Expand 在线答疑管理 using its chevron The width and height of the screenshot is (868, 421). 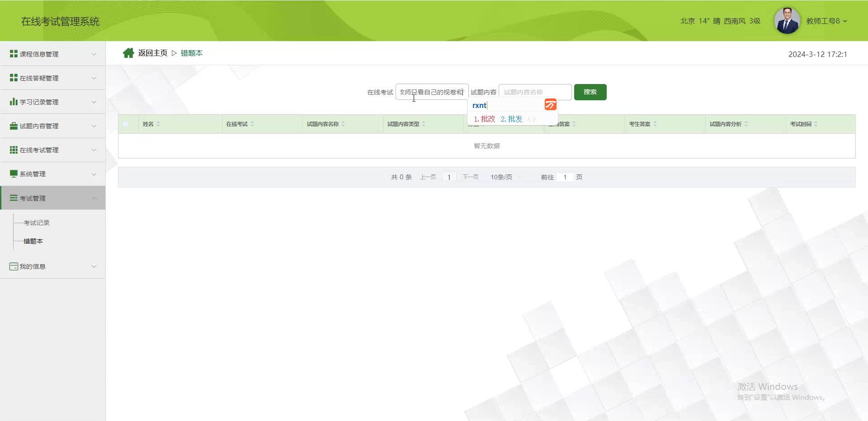point(94,78)
